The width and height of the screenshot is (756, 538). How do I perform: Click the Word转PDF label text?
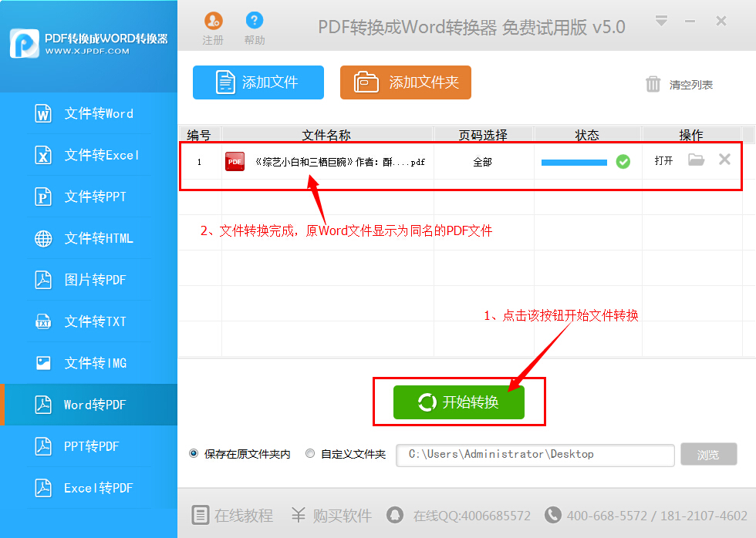click(95, 405)
